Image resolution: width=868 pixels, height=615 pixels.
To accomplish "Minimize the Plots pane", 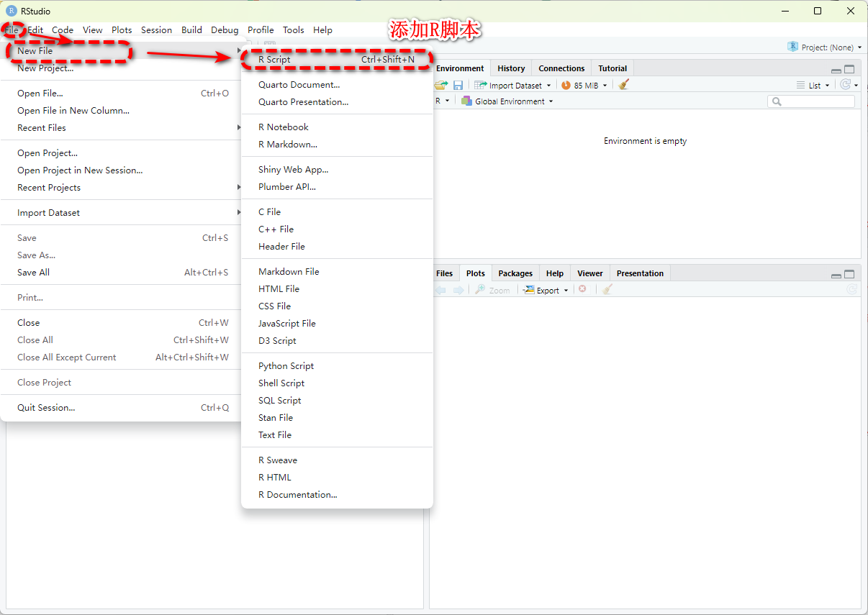I will tap(836, 275).
